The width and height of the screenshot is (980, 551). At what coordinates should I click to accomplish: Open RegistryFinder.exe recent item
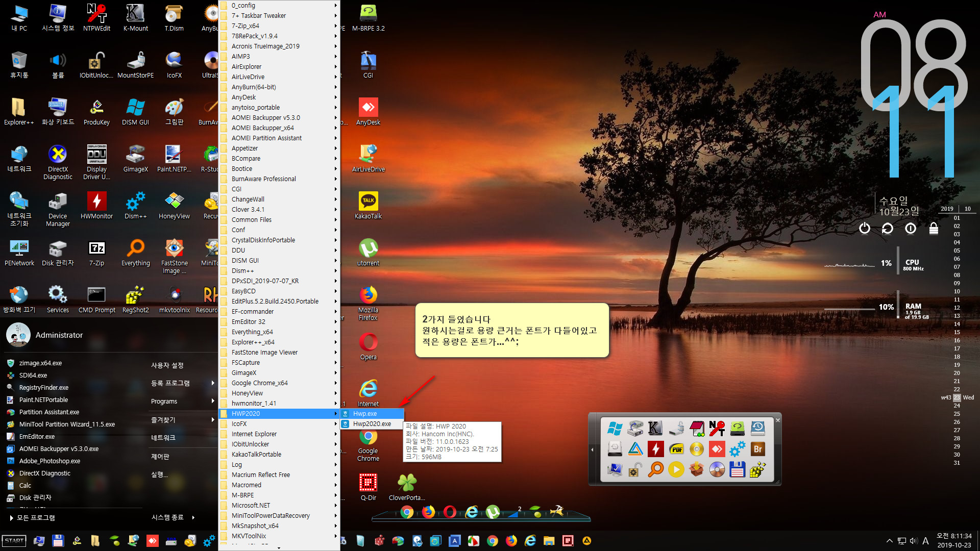(44, 387)
